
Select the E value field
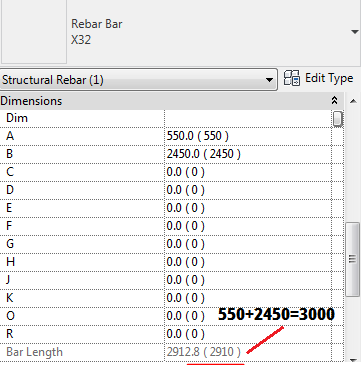(x=248, y=208)
